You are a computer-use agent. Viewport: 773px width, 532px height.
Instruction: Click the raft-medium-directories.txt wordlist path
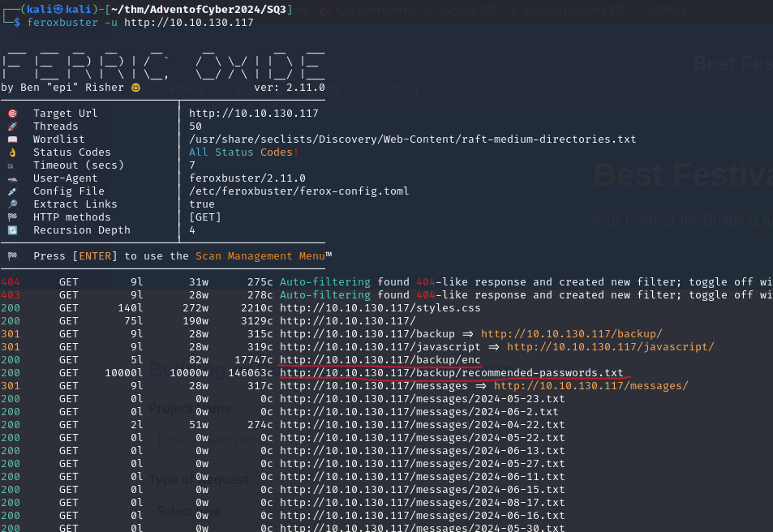pyautogui.click(x=413, y=139)
